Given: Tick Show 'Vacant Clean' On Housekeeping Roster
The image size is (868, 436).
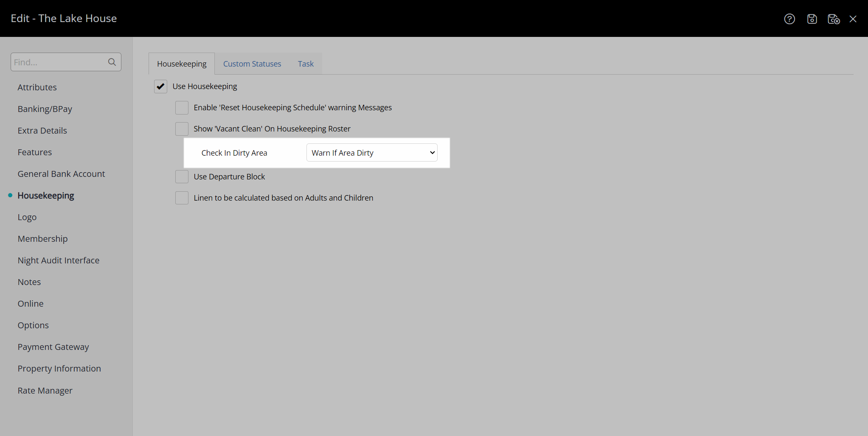Looking at the screenshot, I should (182, 129).
